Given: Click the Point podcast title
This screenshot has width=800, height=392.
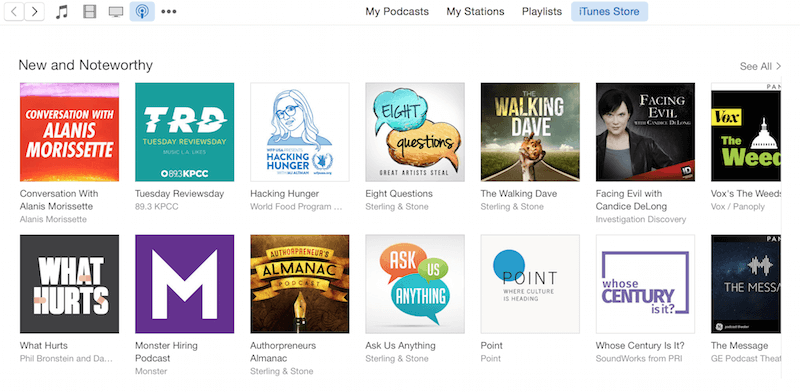Looking at the screenshot, I should pyautogui.click(x=491, y=346).
